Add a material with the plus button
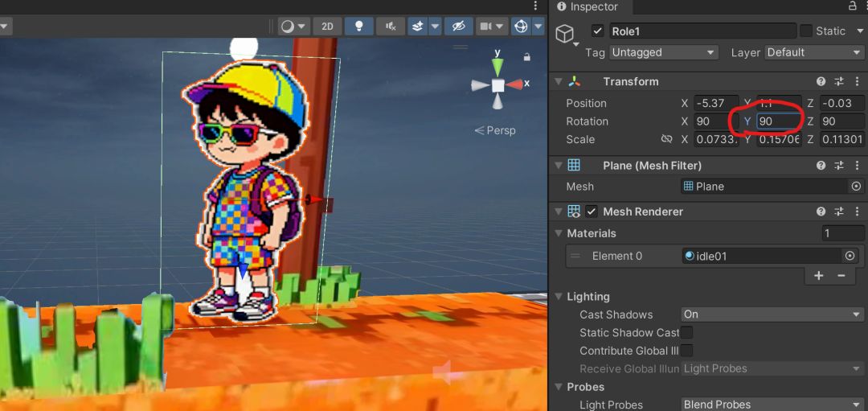Image resolution: width=868 pixels, height=411 pixels. coord(818,275)
